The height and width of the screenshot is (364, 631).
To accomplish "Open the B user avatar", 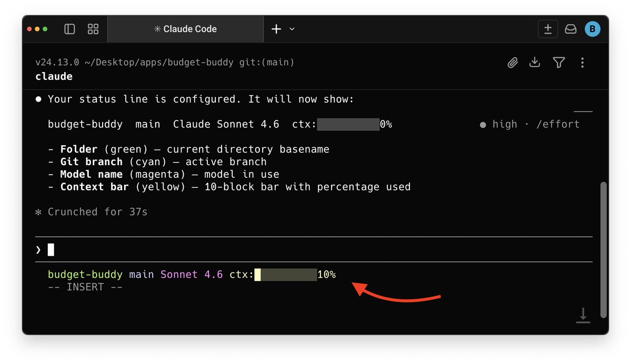I will click(592, 29).
